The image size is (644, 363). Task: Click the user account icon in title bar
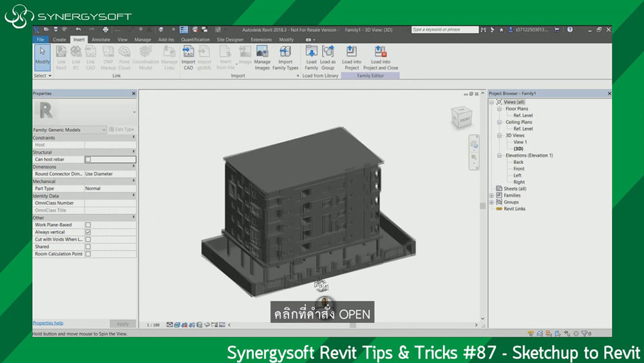pos(510,30)
